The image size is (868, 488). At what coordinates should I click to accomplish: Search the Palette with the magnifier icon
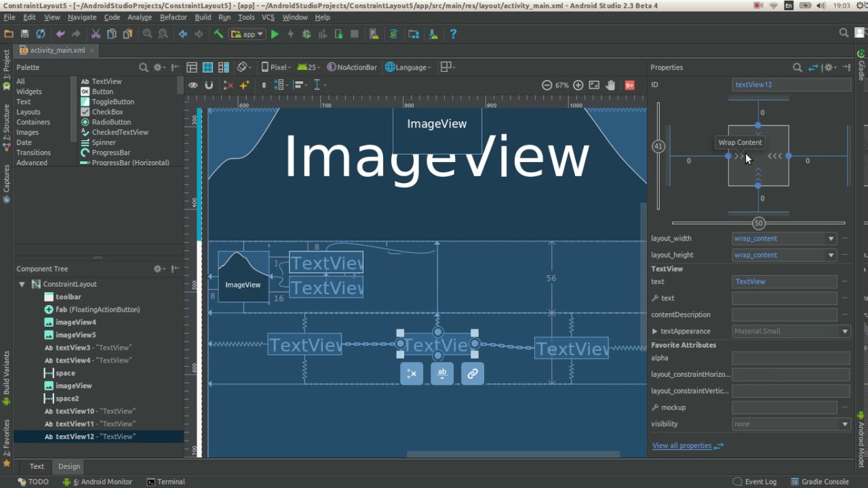[x=144, y=67]
